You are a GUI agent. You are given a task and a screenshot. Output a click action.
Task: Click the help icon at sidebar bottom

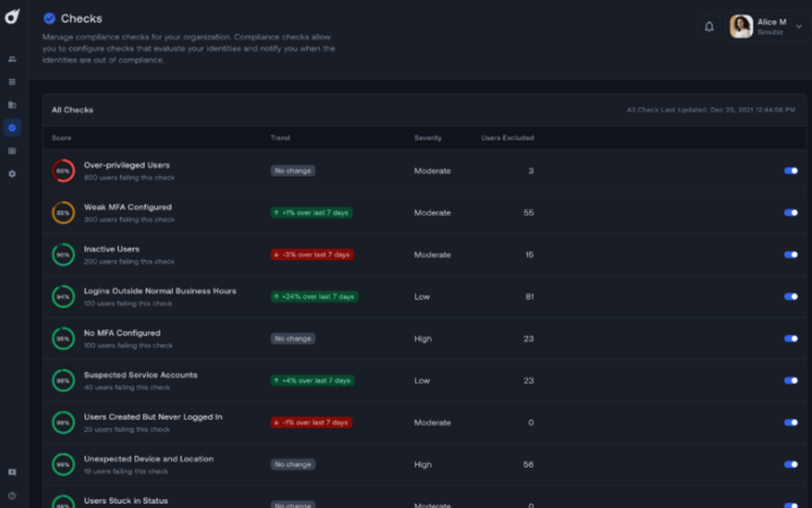[12, 495]
